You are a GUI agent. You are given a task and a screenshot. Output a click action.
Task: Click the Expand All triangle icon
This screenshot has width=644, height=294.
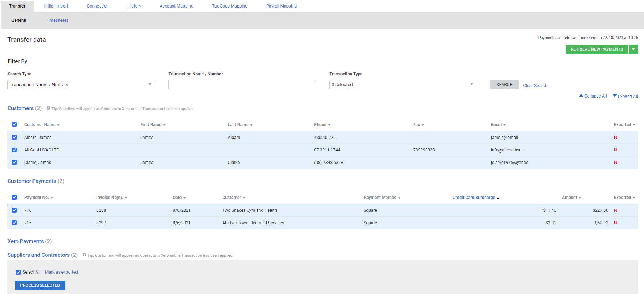tap(614, 96)
